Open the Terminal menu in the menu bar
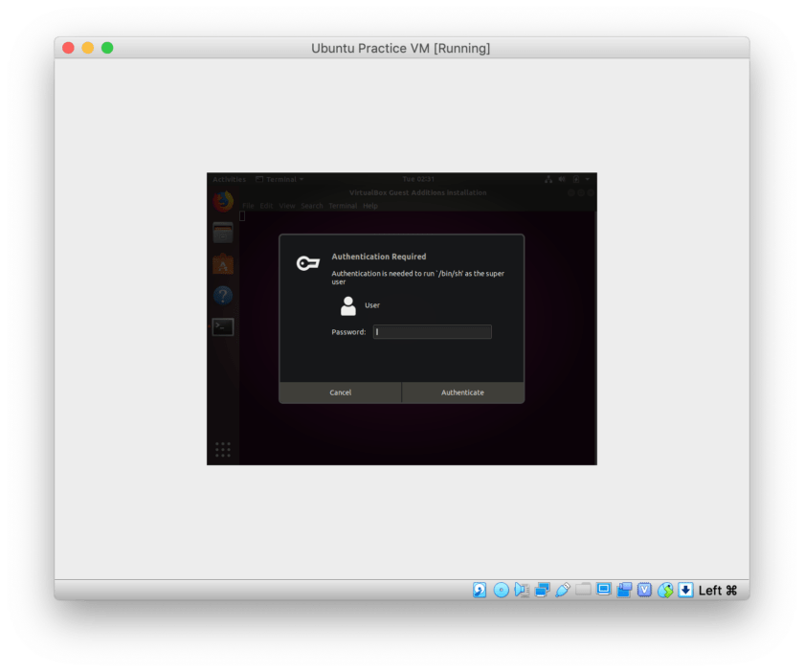This screenshot has height=672, width=804. pyautogui.click(x=343, y=206)
